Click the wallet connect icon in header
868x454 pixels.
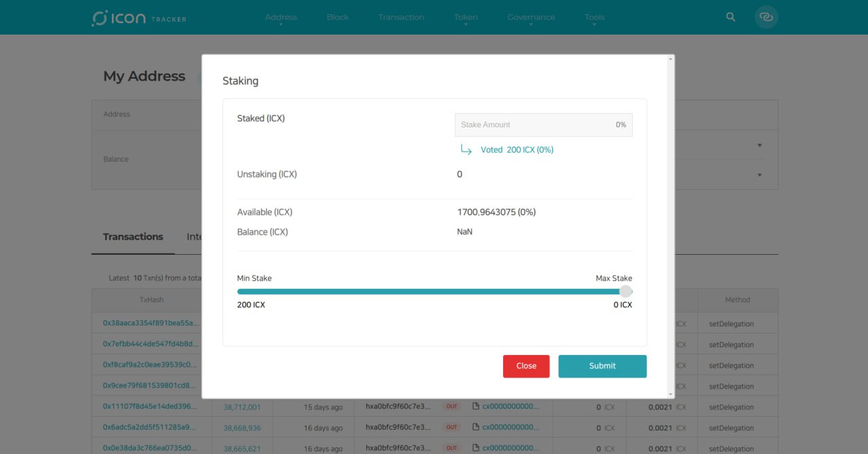coord(766,17)
